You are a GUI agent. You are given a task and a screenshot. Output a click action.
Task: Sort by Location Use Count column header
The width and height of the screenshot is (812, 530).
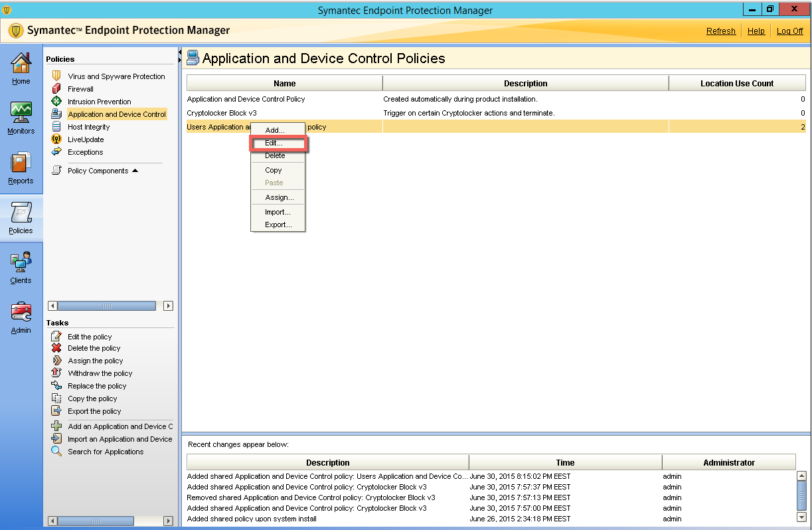pyautogui.click(x=736, y=84)
